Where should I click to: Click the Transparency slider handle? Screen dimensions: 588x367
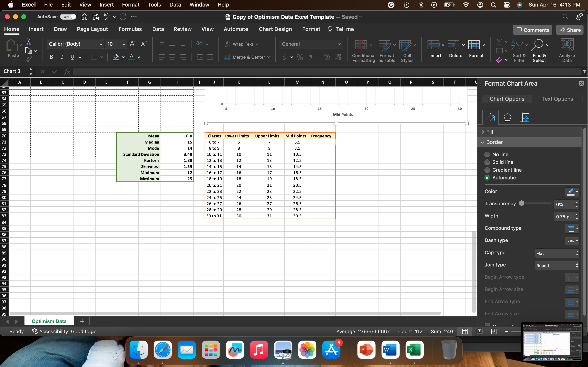coord(521,203)
